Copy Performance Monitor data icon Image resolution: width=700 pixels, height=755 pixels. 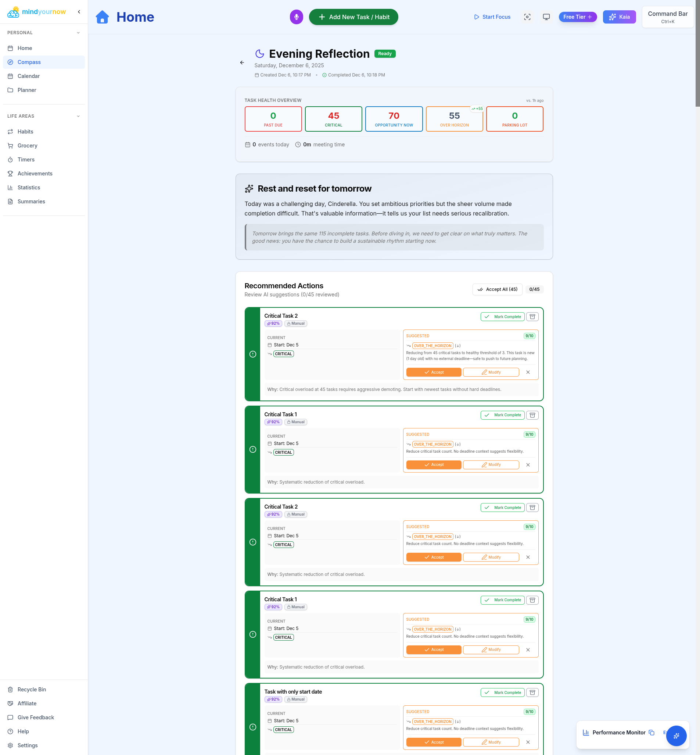(651, 732)
